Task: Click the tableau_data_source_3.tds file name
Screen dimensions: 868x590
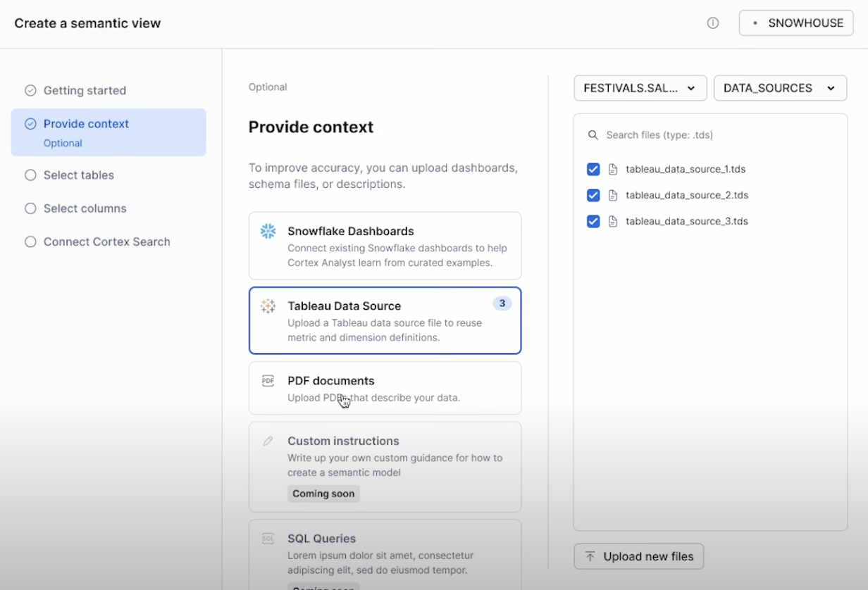Action: (x=687, y=221)
